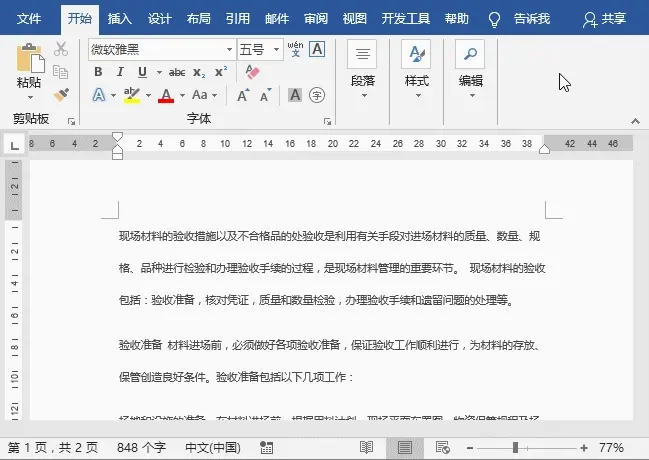This screenshot has width=649, height=460.
Task: Switch to the 视图 tab
Action: click(x=355, y=19)
